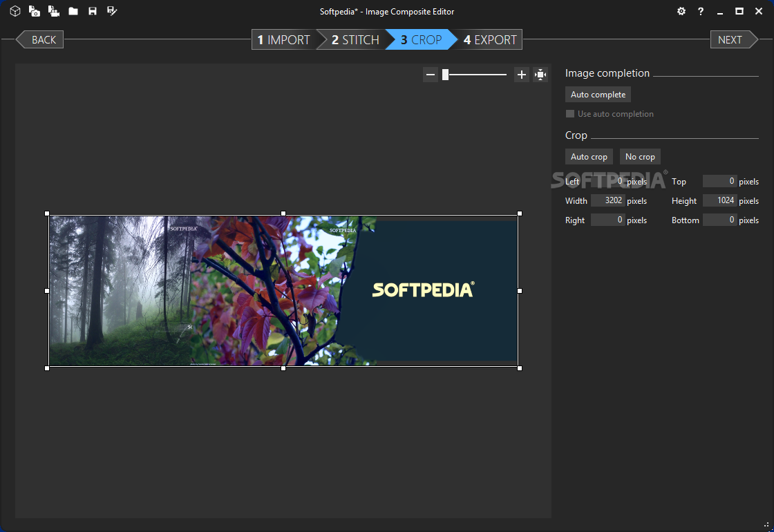Open an existing panorama project folder

(73, 11)
